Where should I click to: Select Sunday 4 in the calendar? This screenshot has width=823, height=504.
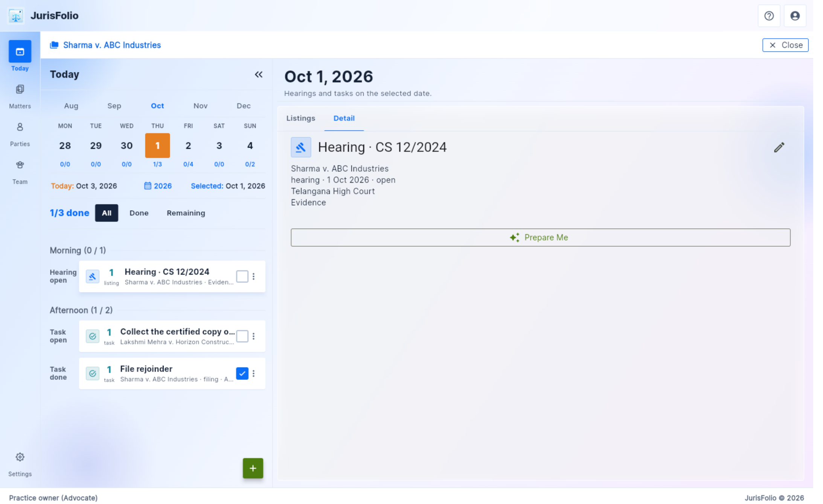click(250, 146)
